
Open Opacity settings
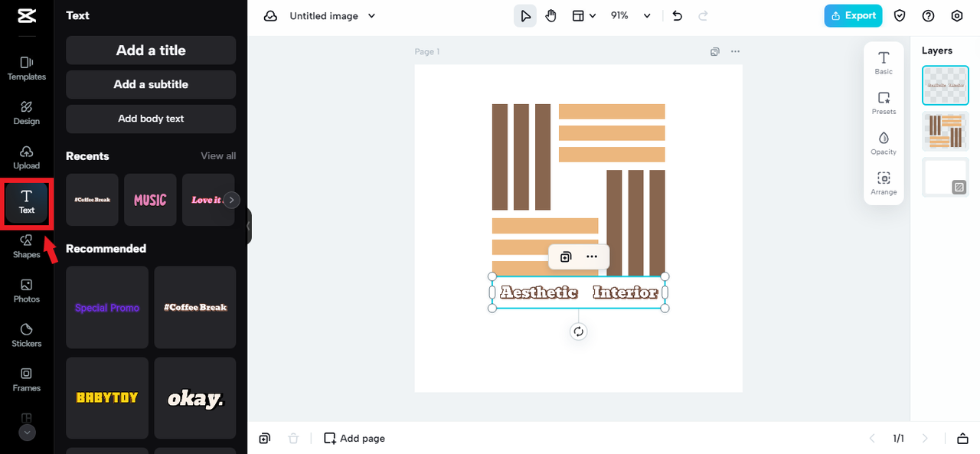tap(884, 143)
